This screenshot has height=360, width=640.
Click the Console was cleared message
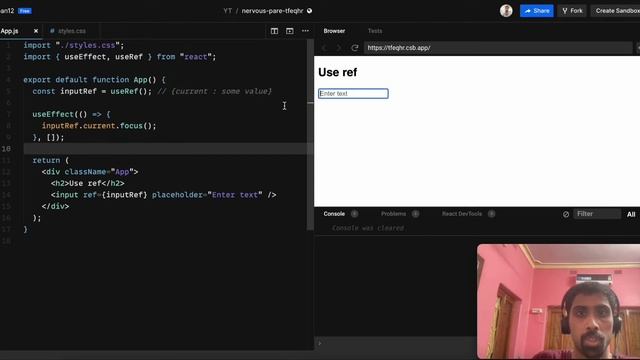click(368, 228)
